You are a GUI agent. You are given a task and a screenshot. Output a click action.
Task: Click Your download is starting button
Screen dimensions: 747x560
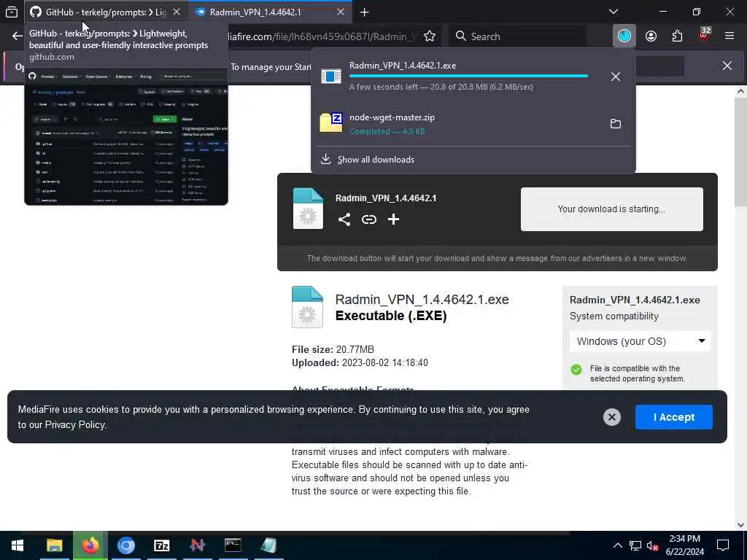pyautogui.click(x=612, y=209)
